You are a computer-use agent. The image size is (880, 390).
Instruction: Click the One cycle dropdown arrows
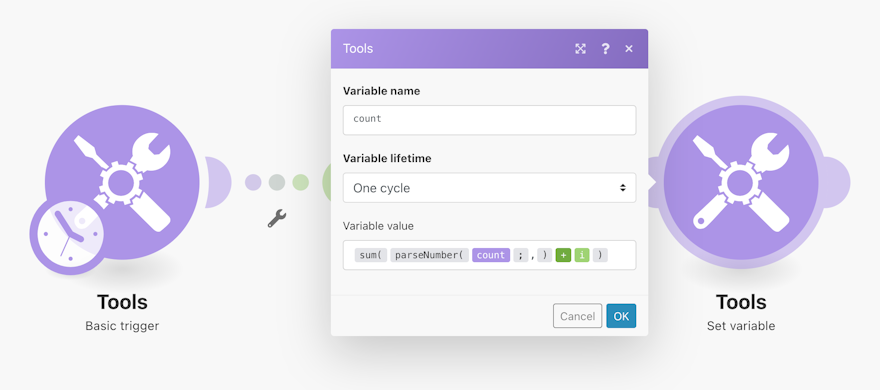622,188
